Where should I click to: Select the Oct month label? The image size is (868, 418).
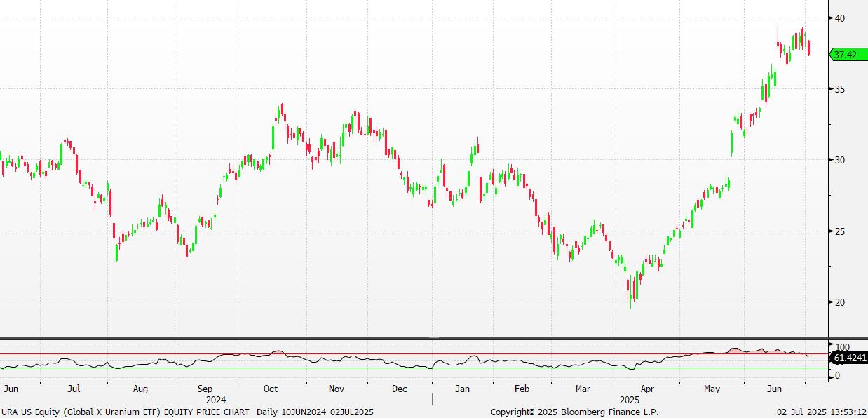(x=271, y=389)
